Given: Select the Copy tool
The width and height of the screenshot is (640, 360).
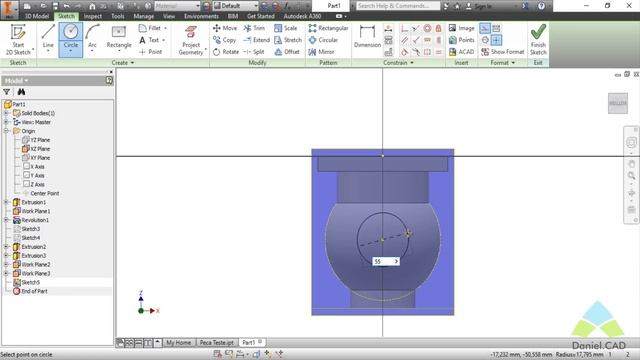Looking at the screenshot, I should (x=224, y=40).
